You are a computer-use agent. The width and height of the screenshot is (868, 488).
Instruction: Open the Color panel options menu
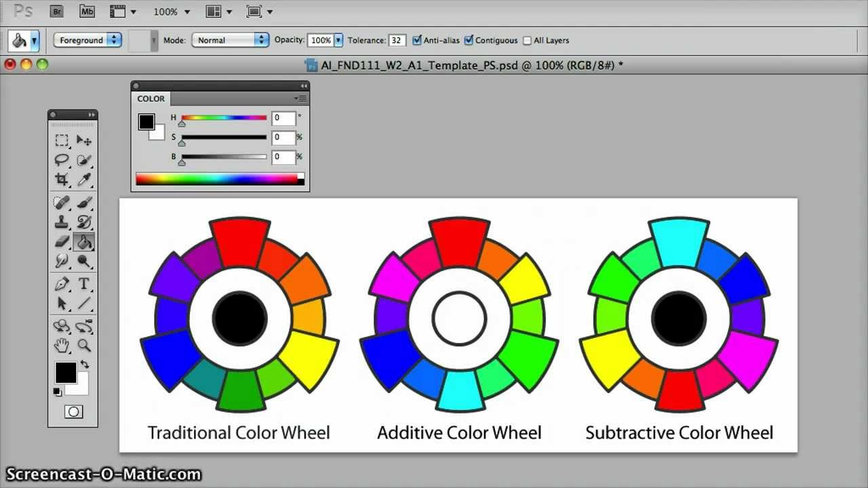(301, 98)
